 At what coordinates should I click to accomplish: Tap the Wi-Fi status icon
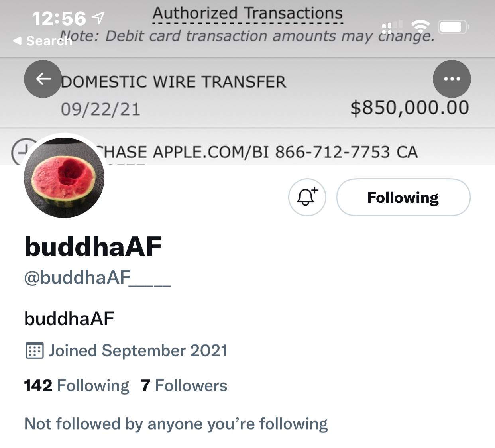coord(420,27)
